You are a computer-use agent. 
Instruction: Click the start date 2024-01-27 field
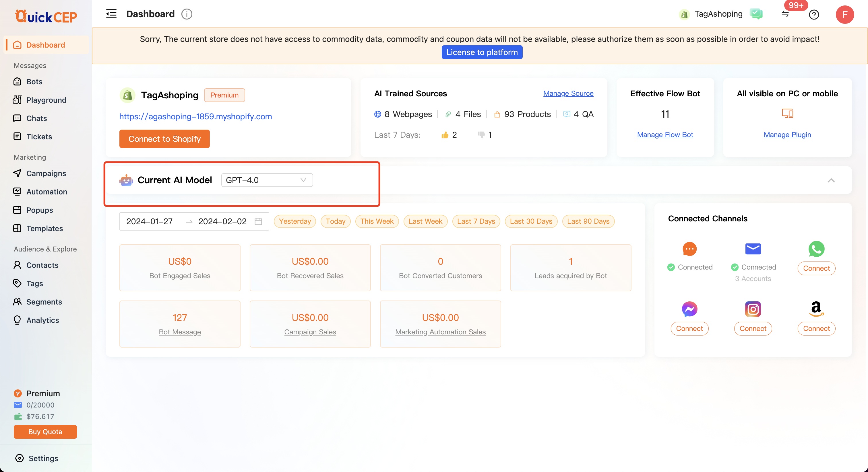(149, 221)
